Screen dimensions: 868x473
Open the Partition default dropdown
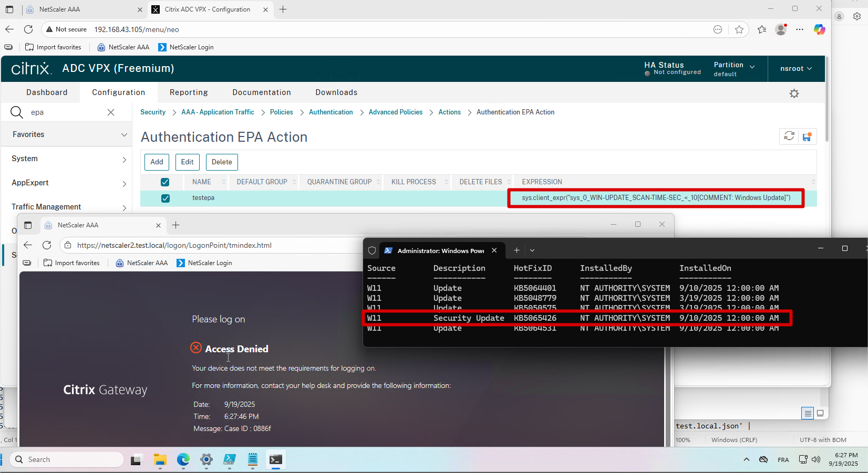click(x=734, y=69)
